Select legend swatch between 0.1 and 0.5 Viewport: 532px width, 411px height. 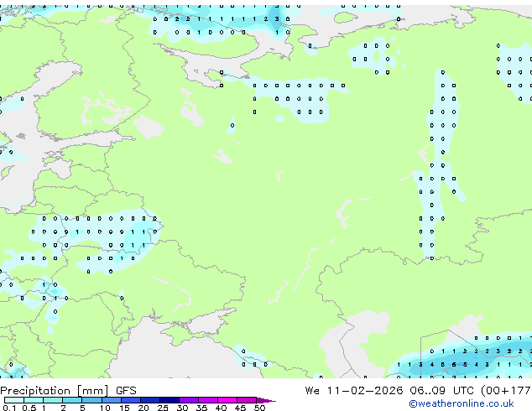(x=14, y=400)
